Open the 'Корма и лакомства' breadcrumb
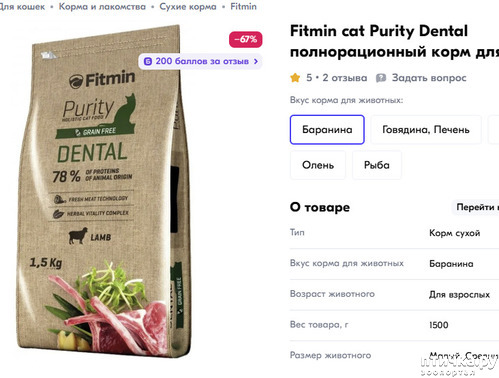499x378 pixels. click(102, 7)
